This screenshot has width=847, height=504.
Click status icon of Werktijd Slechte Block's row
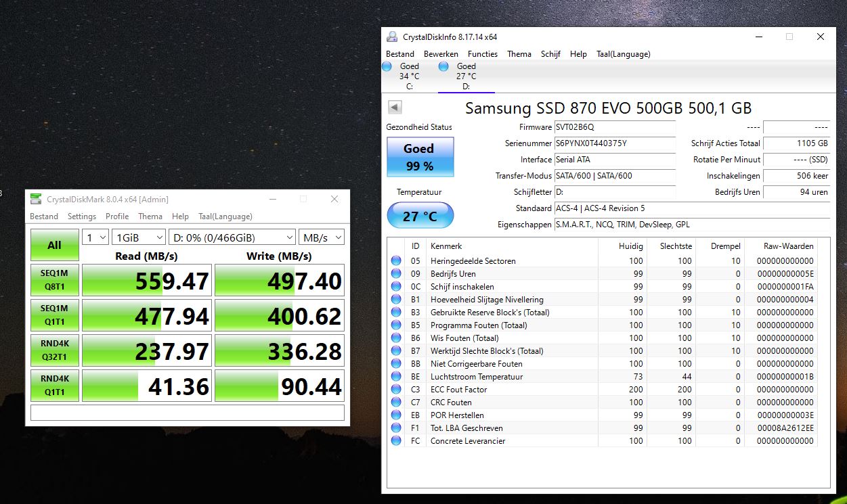click(x=396, y=351)
